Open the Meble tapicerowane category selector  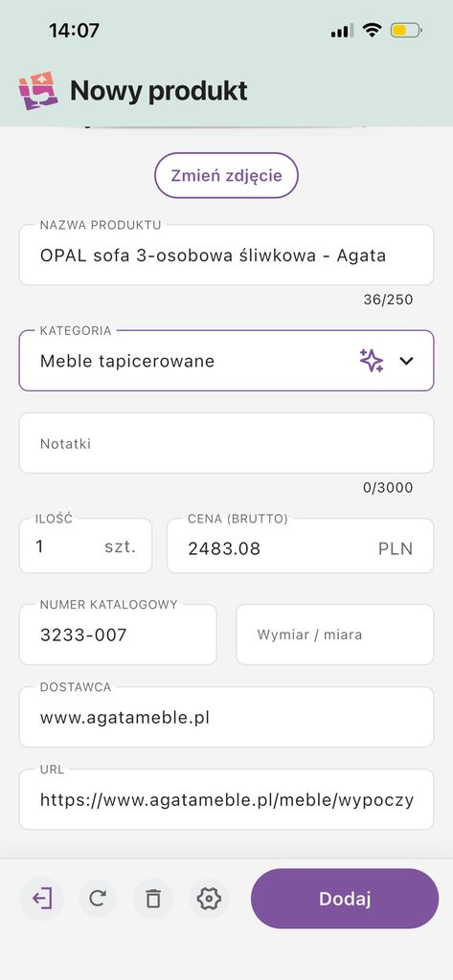[226, 361]
